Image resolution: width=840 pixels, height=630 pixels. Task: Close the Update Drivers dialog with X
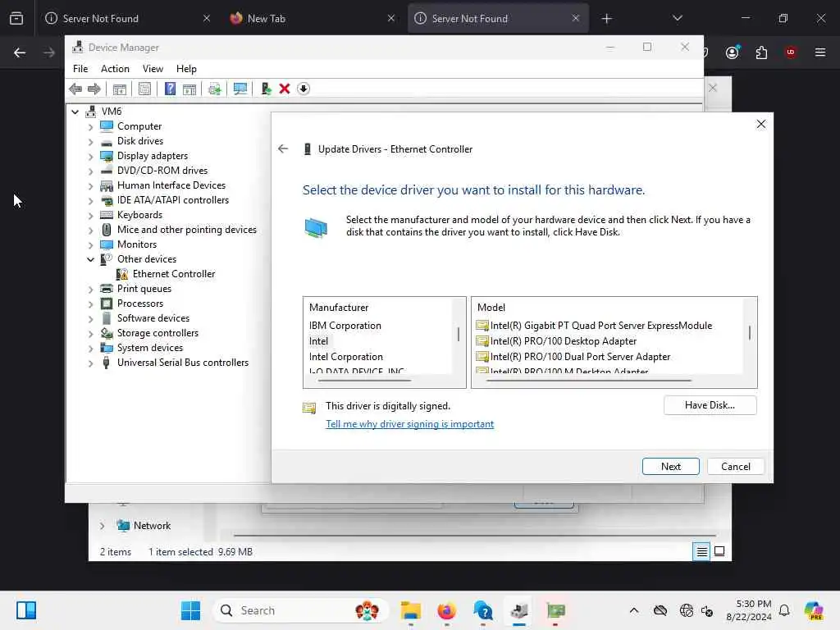coord(760,125)
